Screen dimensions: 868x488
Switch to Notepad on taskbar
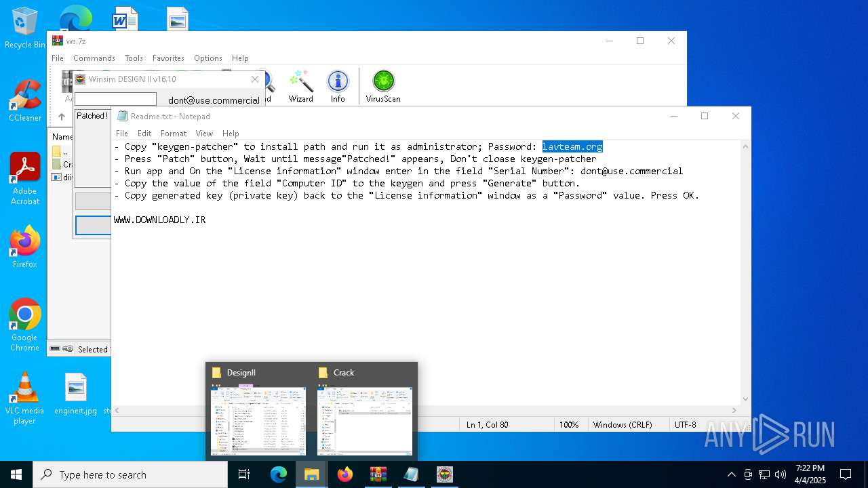click(412, 474)
